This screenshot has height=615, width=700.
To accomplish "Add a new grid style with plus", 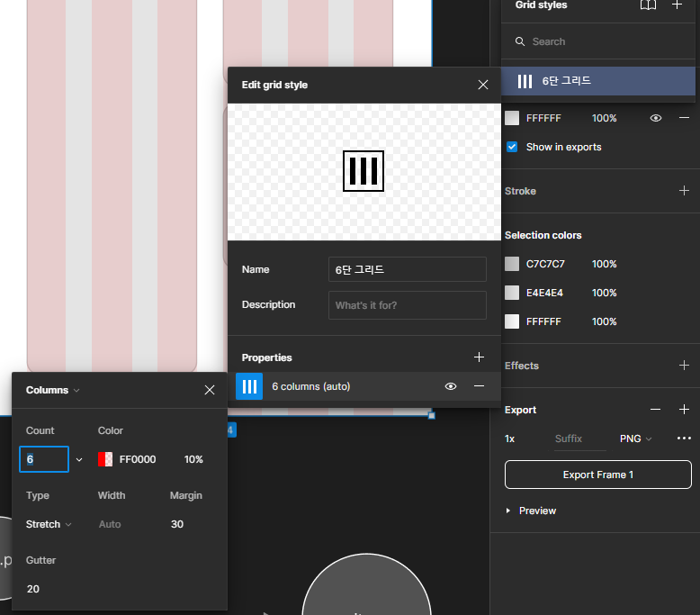I will [x=677, y=5].
